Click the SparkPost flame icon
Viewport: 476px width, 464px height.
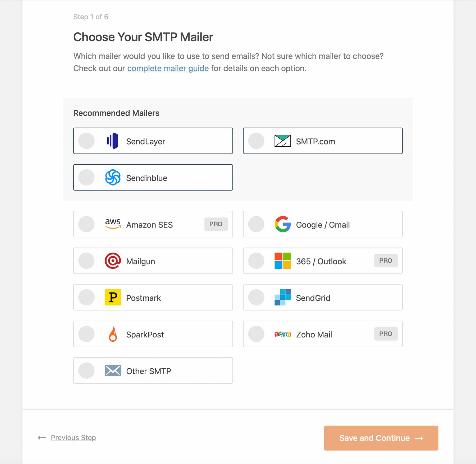click(x=113, y=334)
